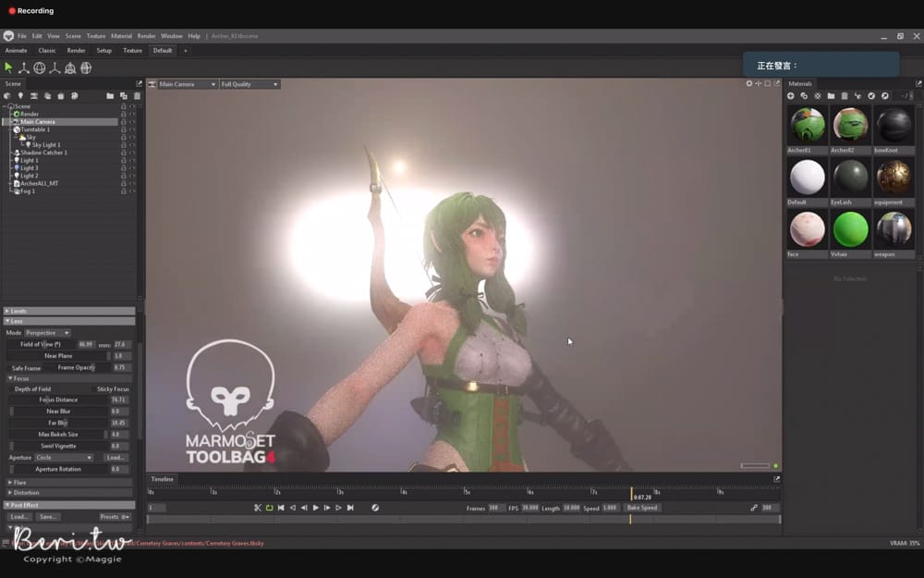Lock the Light 2 object

coord(123,176)
